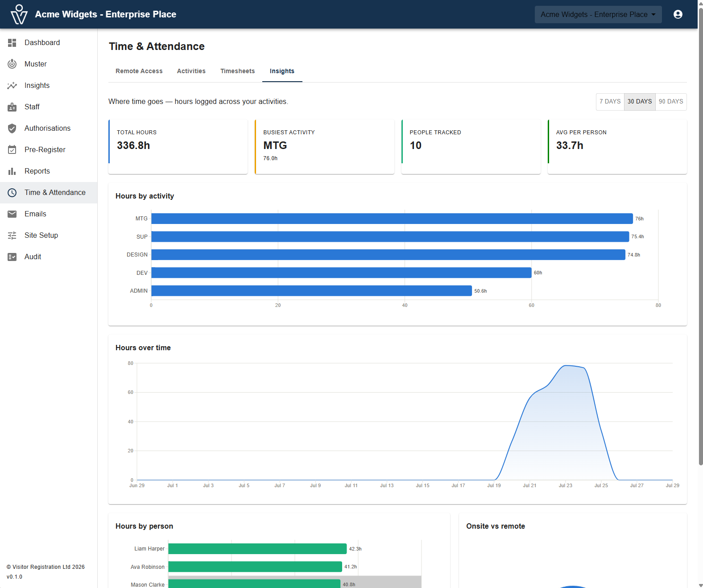Open Audit from the sidebar
The height and width of the screenshot is (588, 703).
click(x=49, y=257)
